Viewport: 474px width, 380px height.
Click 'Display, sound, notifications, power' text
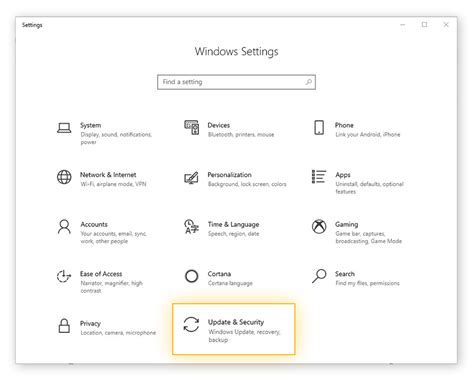click(116, 138)
